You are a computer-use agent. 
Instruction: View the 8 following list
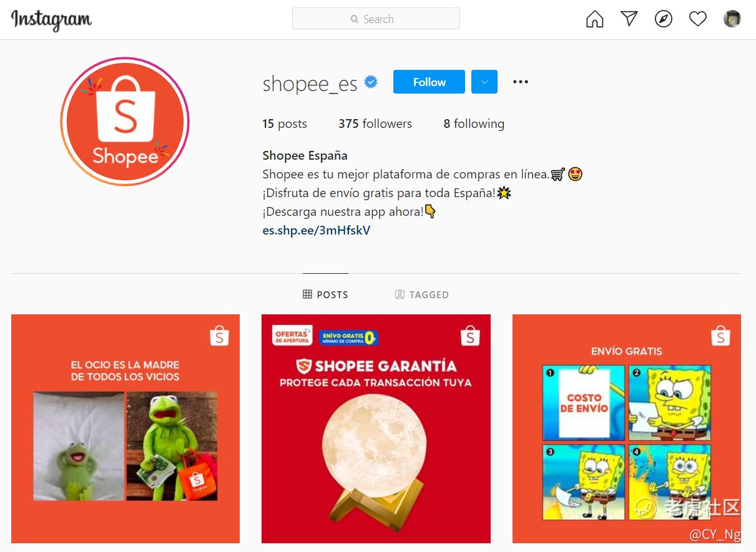pos(474,123)
